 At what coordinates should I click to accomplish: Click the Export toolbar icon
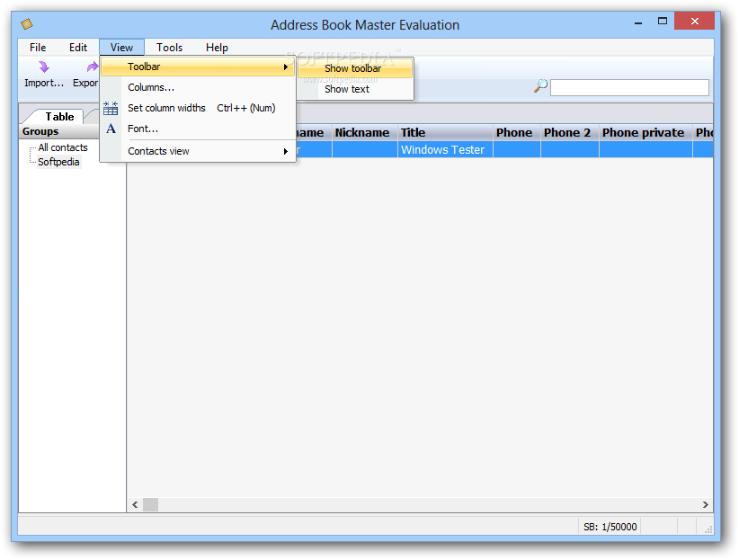click(x=93, y=67)
